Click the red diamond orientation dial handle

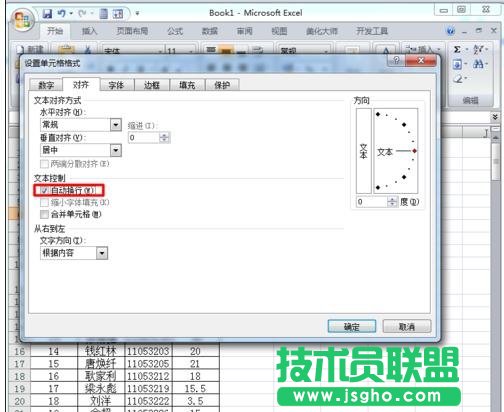tap(414, 151)
